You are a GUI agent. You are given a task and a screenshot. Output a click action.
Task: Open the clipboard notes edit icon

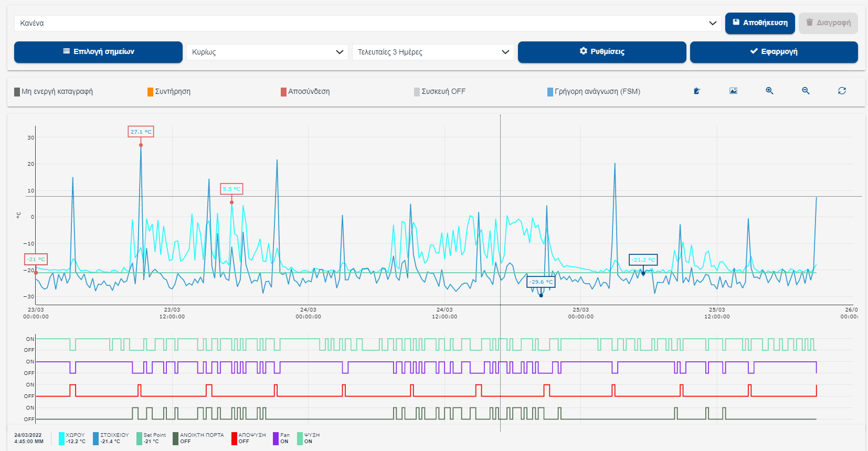(697, 91)
